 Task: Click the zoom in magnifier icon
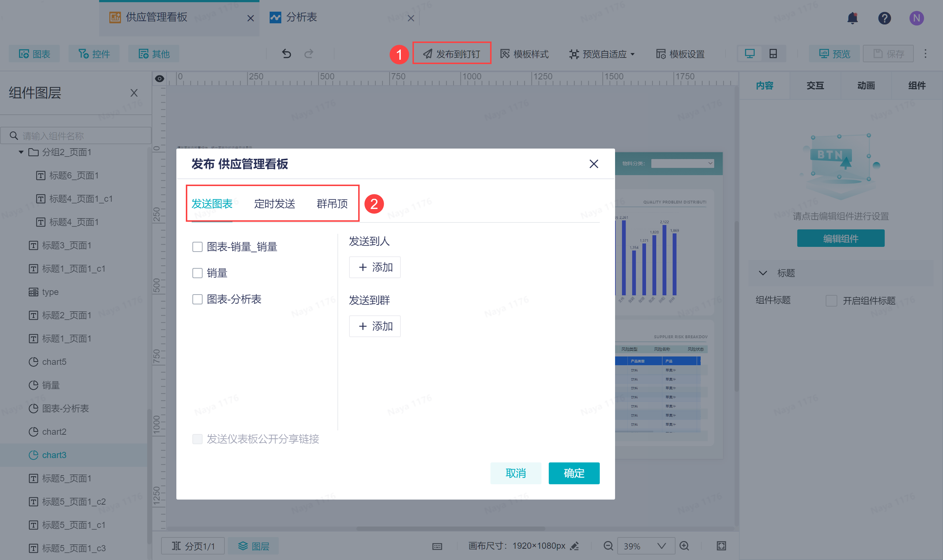pyautogui.click(x=684, y=546)
